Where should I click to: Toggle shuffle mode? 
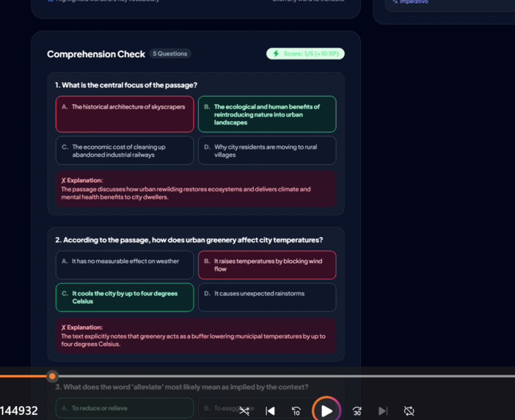pyautogui.click(x=244, y=410)
